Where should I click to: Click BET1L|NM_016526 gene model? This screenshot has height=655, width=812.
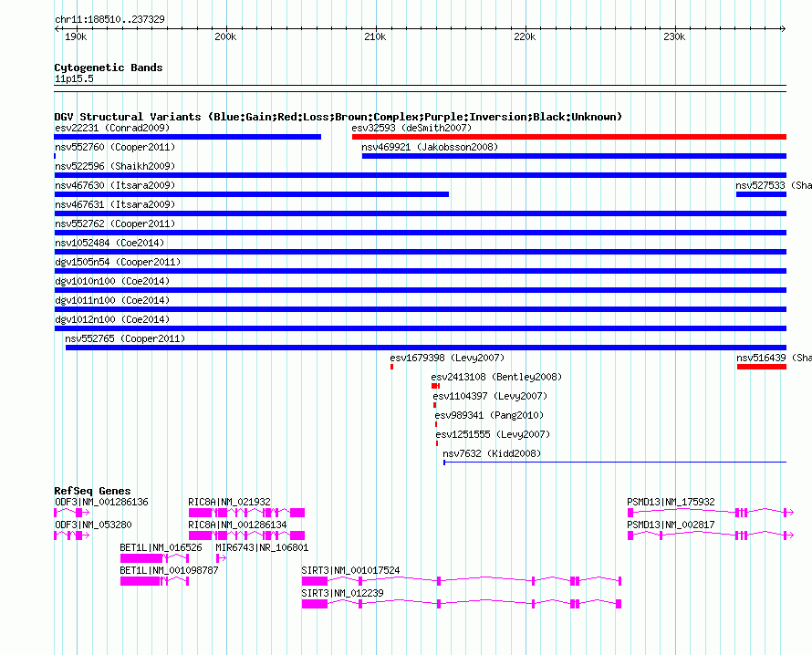[x=154, y=558]
